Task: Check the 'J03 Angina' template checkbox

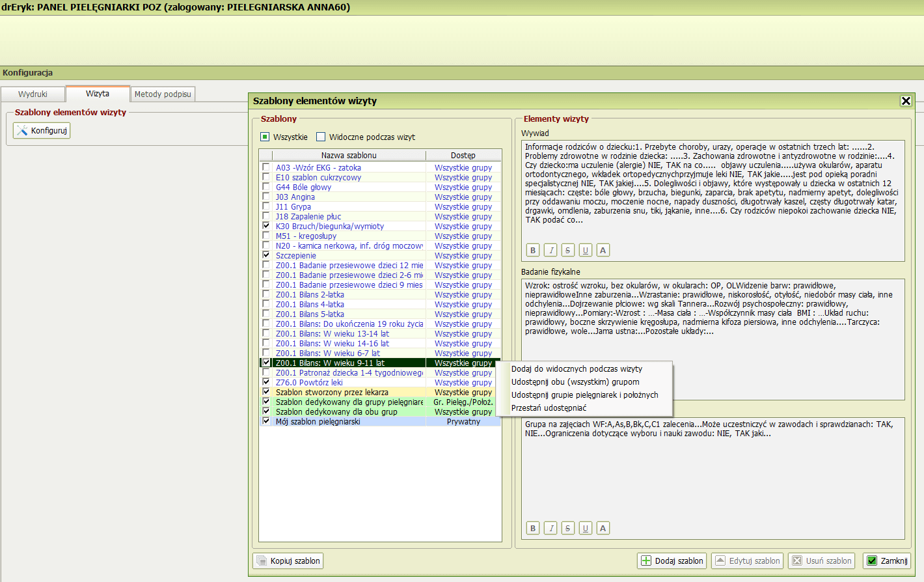Action: click(x=265, y=197)
